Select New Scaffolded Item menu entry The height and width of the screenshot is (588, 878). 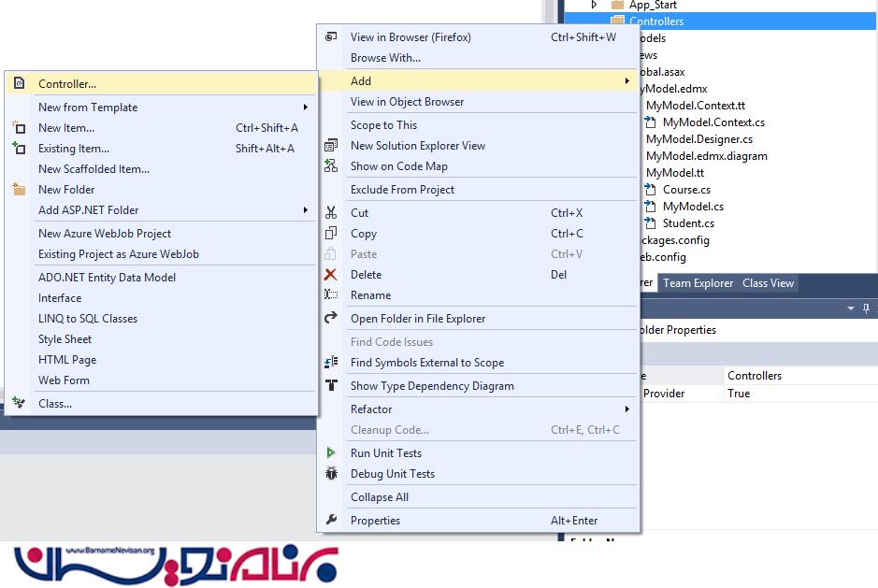[x=94, y=169]
